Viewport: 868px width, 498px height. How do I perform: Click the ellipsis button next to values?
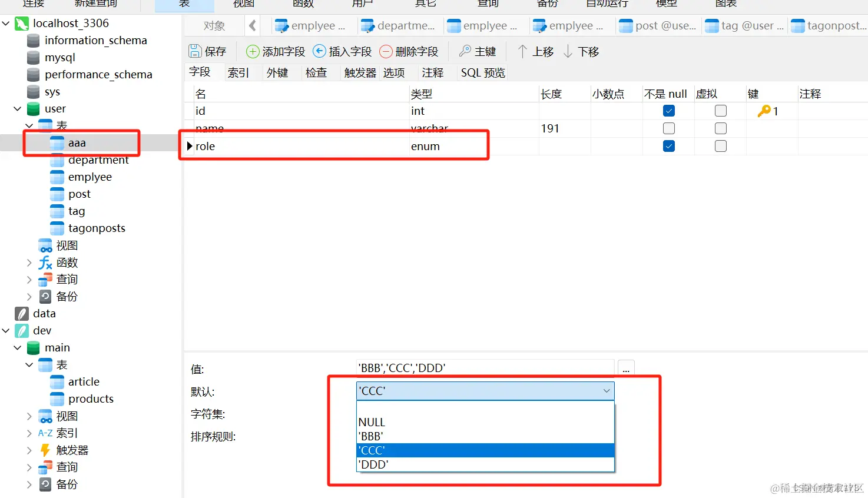tap(626, 368)
